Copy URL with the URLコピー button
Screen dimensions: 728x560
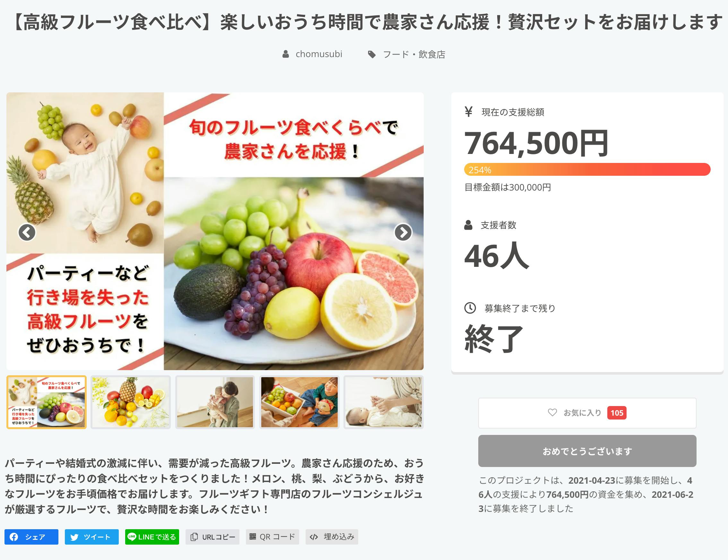212,537
